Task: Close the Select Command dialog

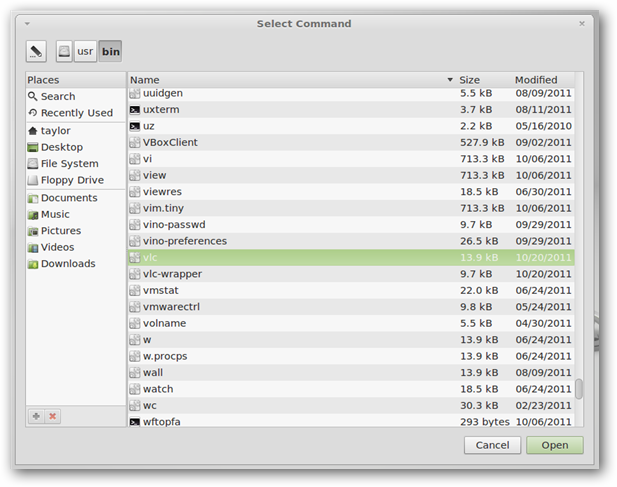Action: coord(582,24)
